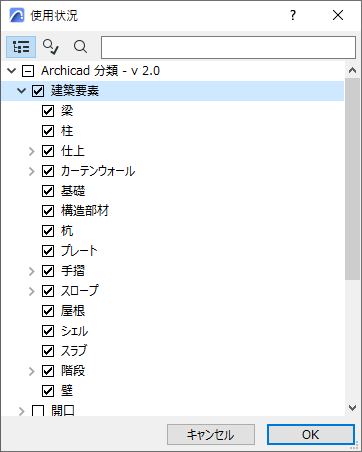Select the 仕上 row label
Screen dimensions: 362x452
[x=73, y=151]
